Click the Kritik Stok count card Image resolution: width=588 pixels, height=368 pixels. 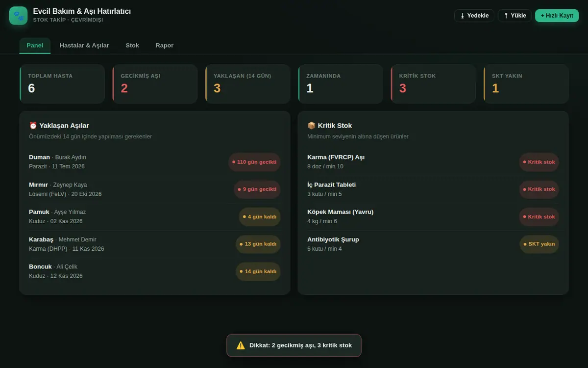pos(433,84)
